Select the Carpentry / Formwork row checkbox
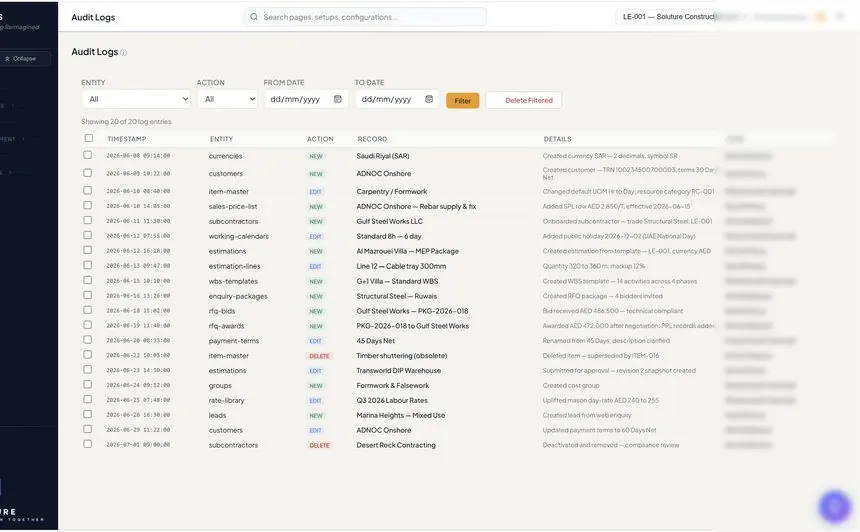860x532 pixels. (x=88, y=190)
